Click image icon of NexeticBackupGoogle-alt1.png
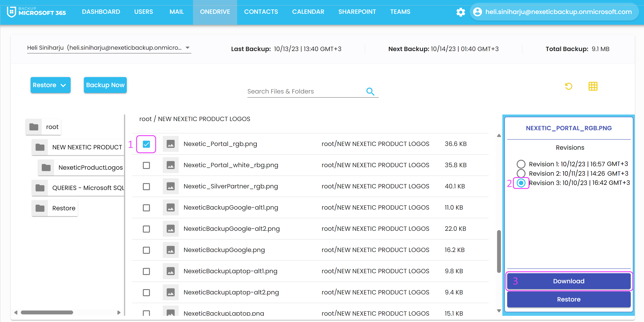644x322 pixels. click(x=171, y=208)
